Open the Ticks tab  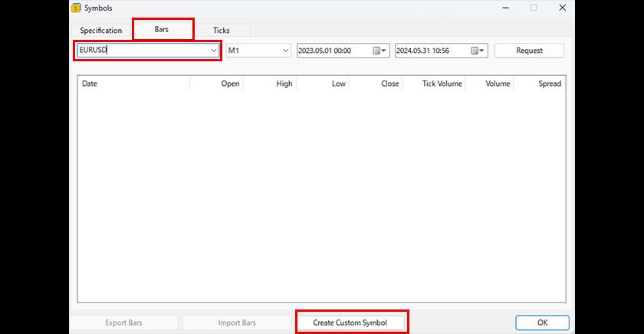221,31
